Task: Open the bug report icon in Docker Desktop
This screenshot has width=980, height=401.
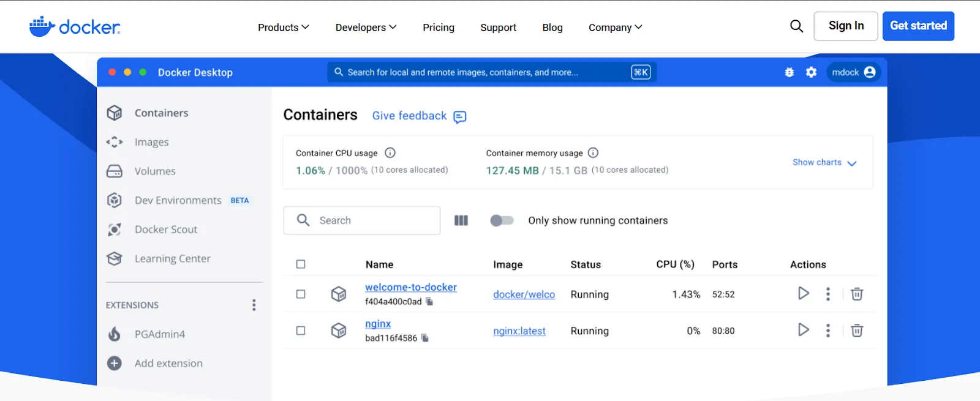Action: point(790,72)
